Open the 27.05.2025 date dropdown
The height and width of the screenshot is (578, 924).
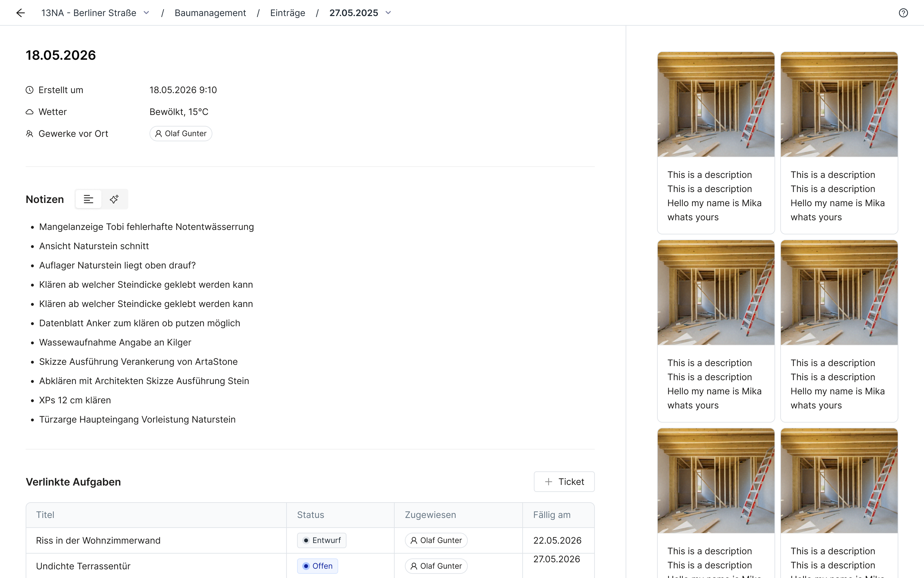pyautogui.click(x=388, y=13)
